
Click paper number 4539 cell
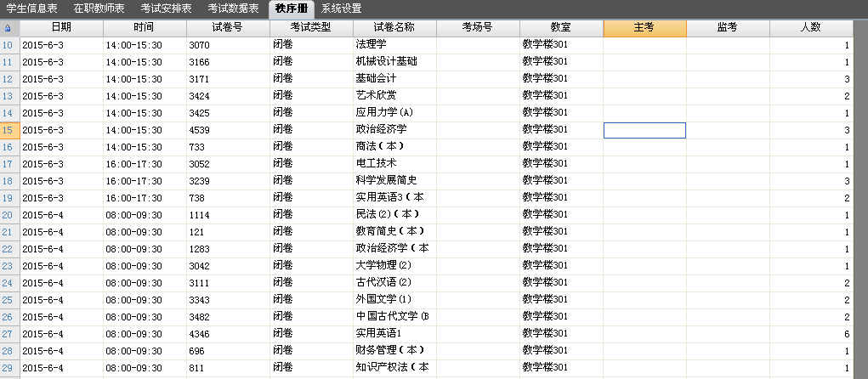tap(228, 131)
